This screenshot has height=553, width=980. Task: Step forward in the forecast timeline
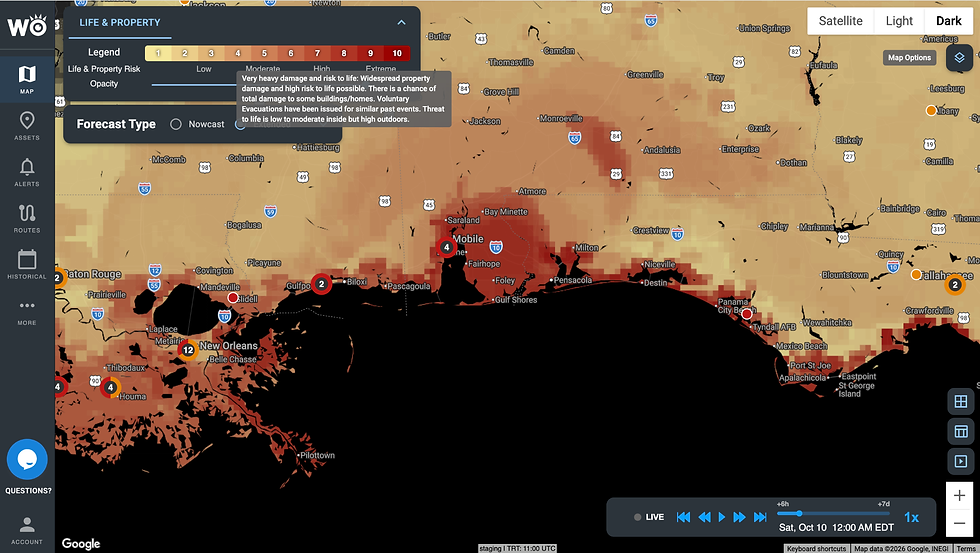pos(739,517)
